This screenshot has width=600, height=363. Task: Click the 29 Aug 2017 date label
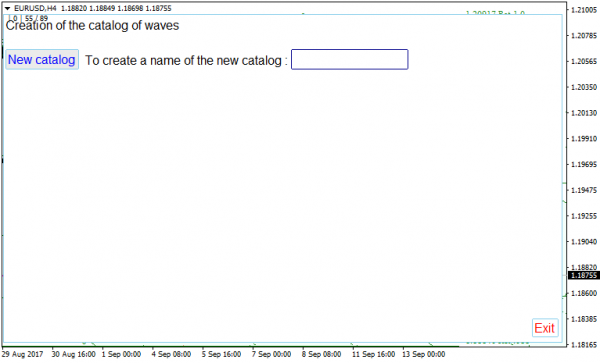click(x=23, y=355)
